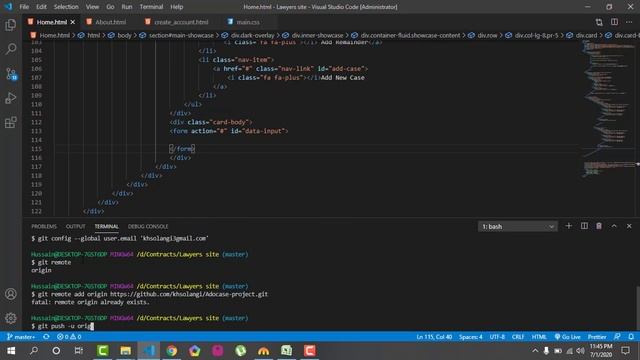Open the Selection menu

point(66,7)
